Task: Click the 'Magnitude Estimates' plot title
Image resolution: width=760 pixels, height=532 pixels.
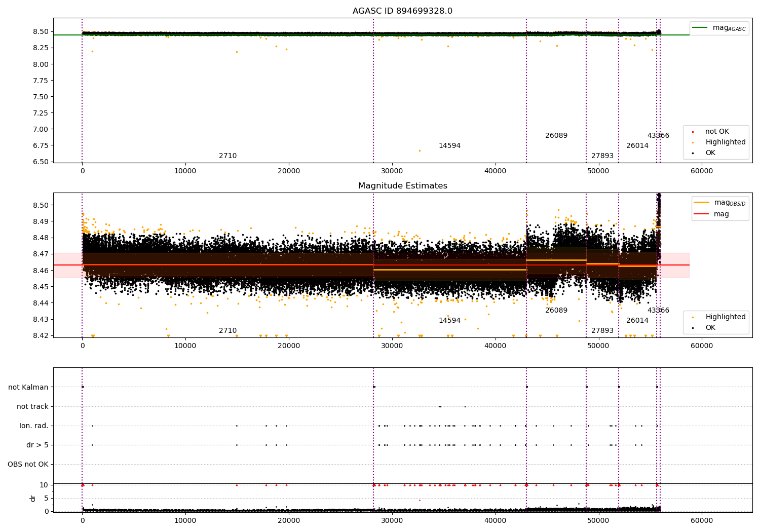Action: [402, 186]
